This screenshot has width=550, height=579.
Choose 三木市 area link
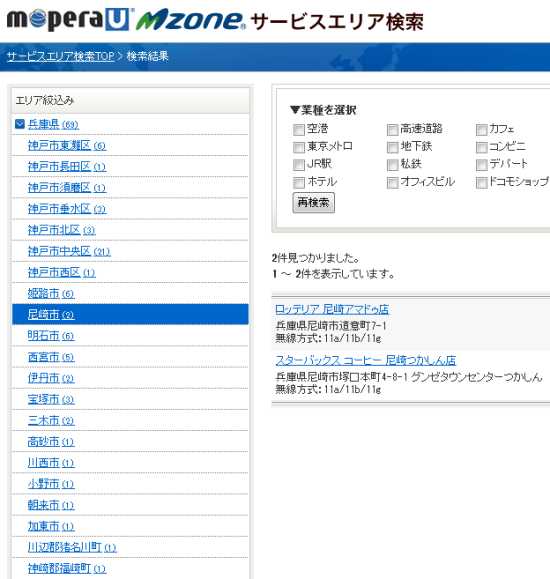[x=51, y=421]
